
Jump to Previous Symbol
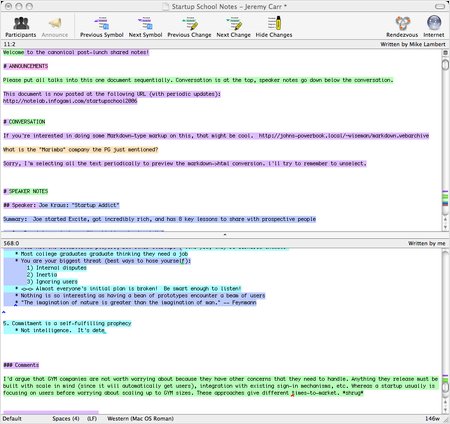(102, 27)
